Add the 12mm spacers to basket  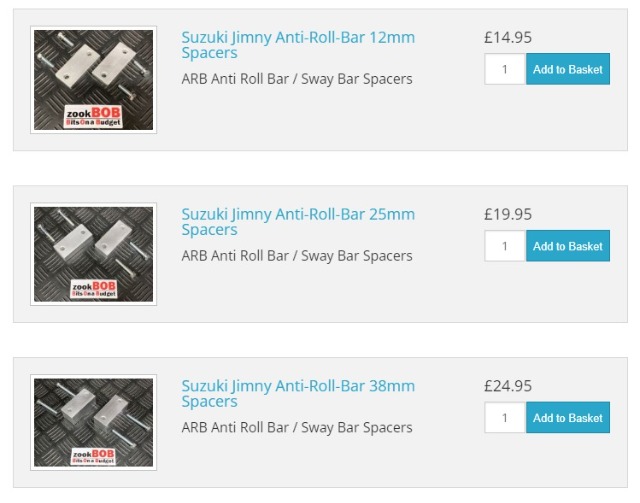coord(567,70)
